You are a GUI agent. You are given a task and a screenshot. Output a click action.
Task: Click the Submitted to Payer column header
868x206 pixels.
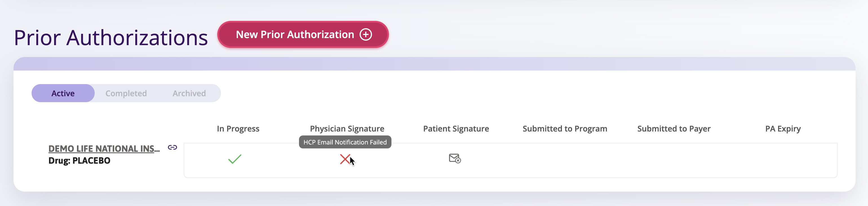[674, 129]
